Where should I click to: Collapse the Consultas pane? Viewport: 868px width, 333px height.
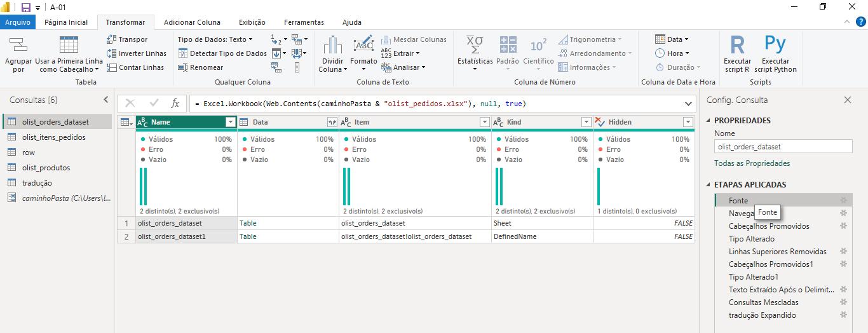(x=106, y=100)
